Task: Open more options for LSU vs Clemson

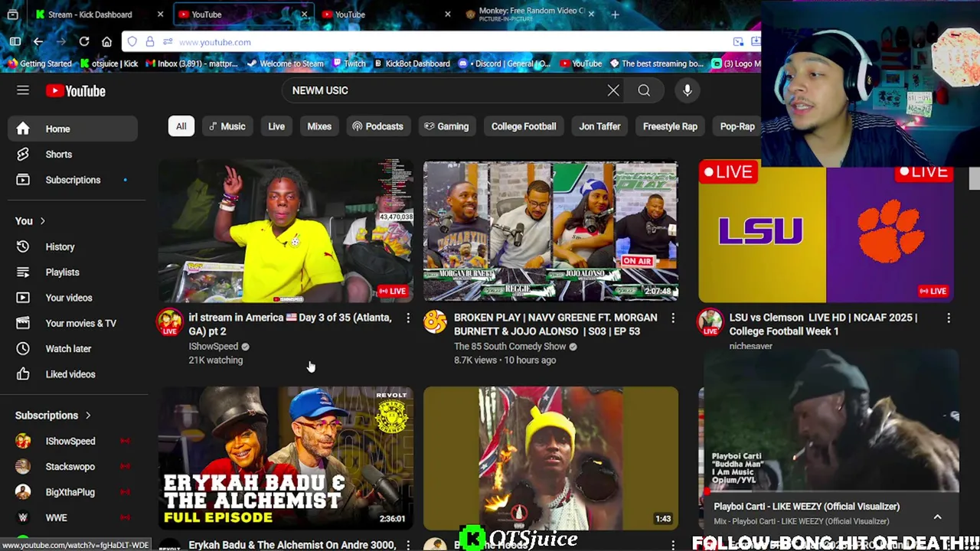Action: (x=948, y=318)
